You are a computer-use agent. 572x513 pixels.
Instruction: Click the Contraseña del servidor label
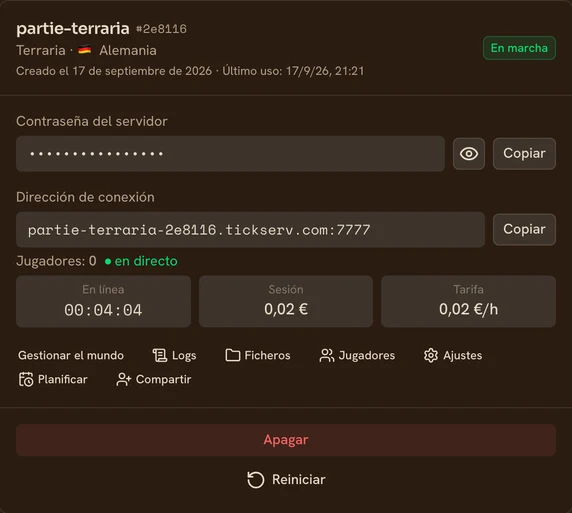click(x=92, y=122)
